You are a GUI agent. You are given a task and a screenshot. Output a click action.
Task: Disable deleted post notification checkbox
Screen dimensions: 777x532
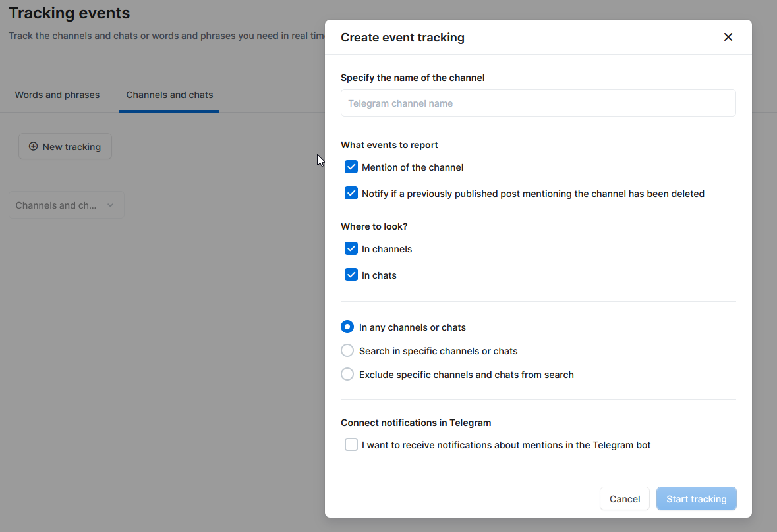351,194
